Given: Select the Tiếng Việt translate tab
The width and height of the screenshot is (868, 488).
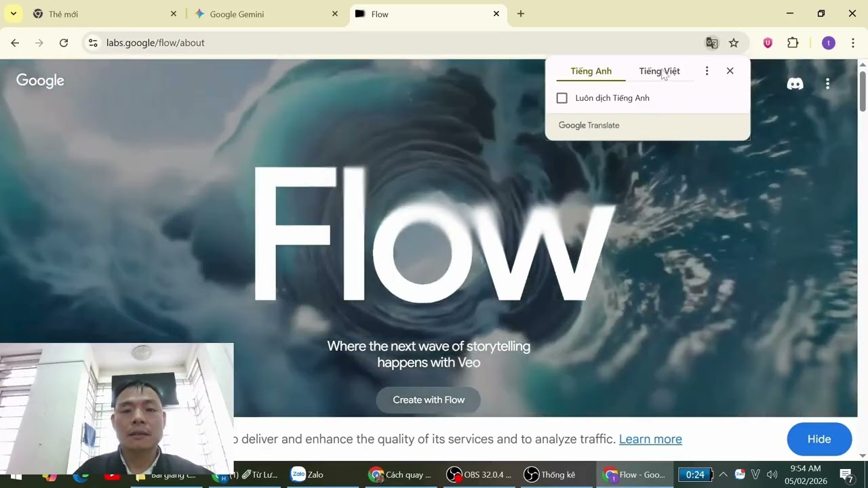Looking at the screenshot, I should pyautogui.click(x=659, y=71).
